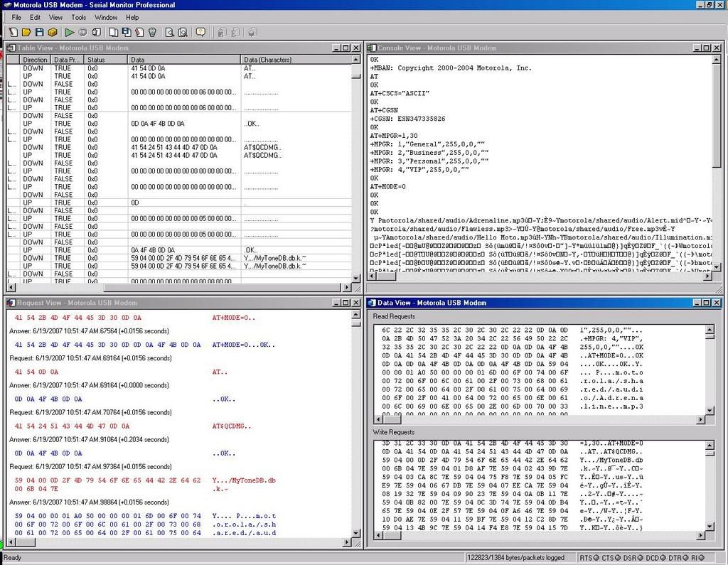Click the yellow speech bubble help icon
The image size is (728, 565).
click(200, 32)
